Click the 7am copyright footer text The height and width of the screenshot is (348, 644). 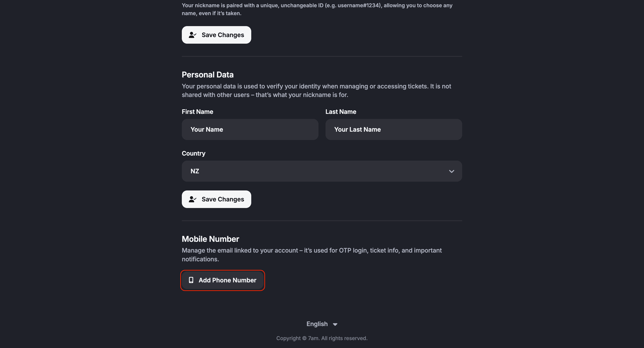[322, 338]
